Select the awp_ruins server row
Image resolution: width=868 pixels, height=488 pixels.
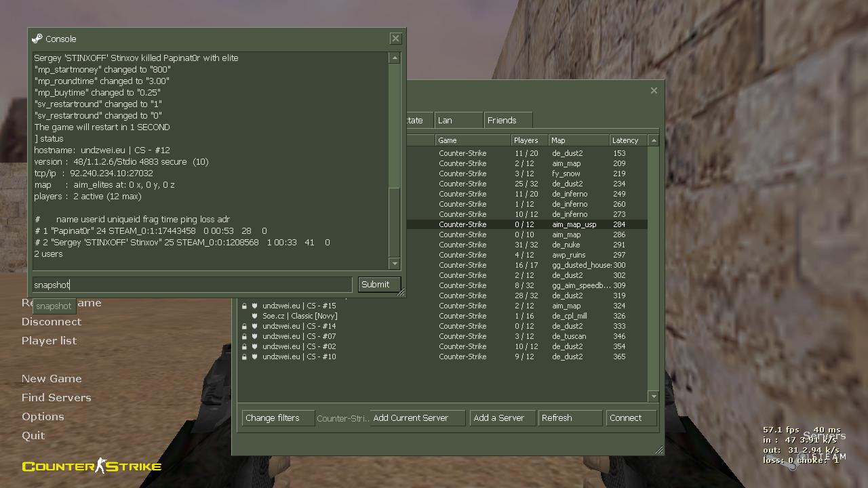[527, 255]
